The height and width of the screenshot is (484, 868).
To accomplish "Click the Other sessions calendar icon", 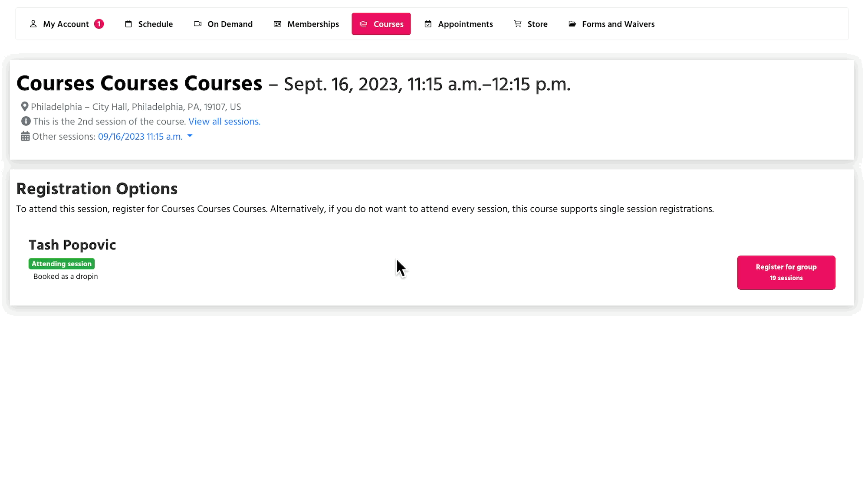I will coord(25,137).
